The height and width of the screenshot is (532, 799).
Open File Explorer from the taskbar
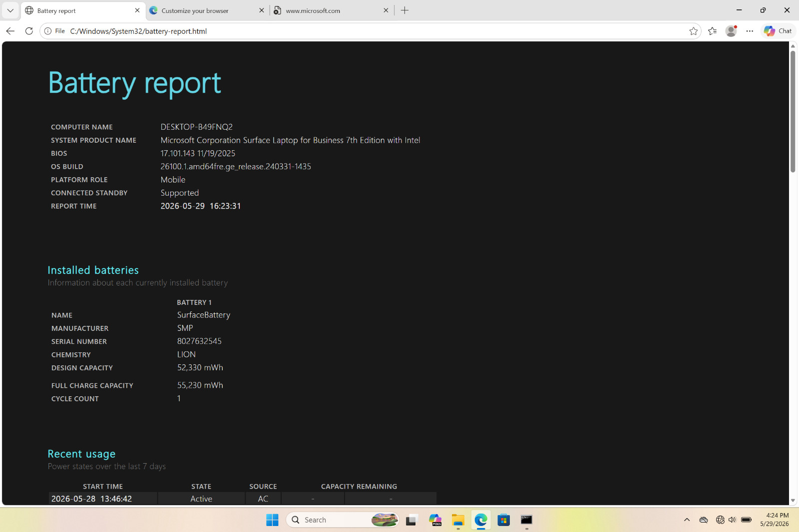tap(458, 520)
